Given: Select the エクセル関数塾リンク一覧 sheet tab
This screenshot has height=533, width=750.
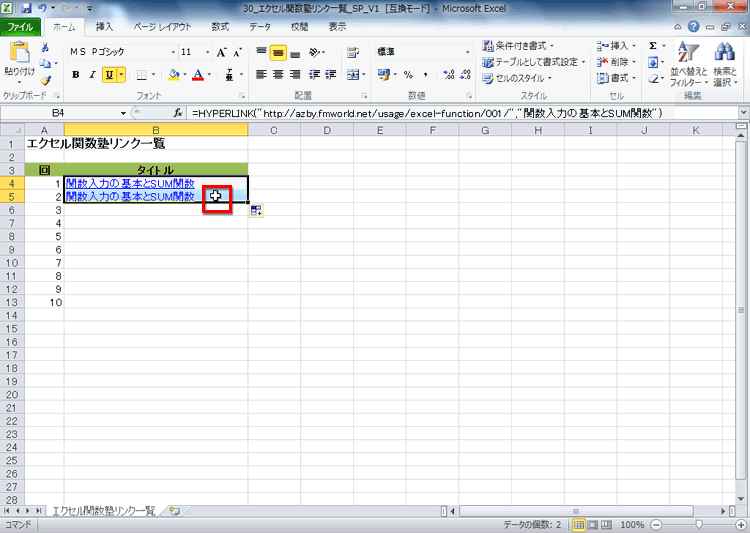Looking at the screenshot, I should (x=103, y=511).
